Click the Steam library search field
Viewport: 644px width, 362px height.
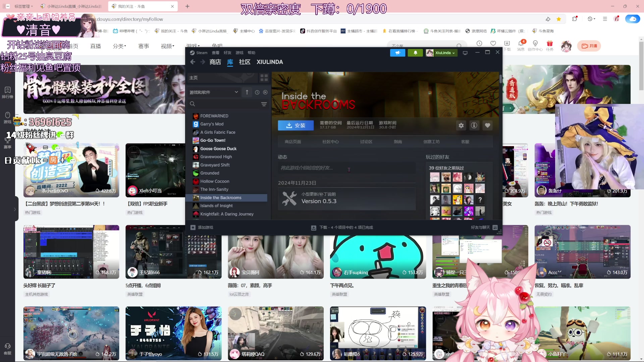(225, 104)
